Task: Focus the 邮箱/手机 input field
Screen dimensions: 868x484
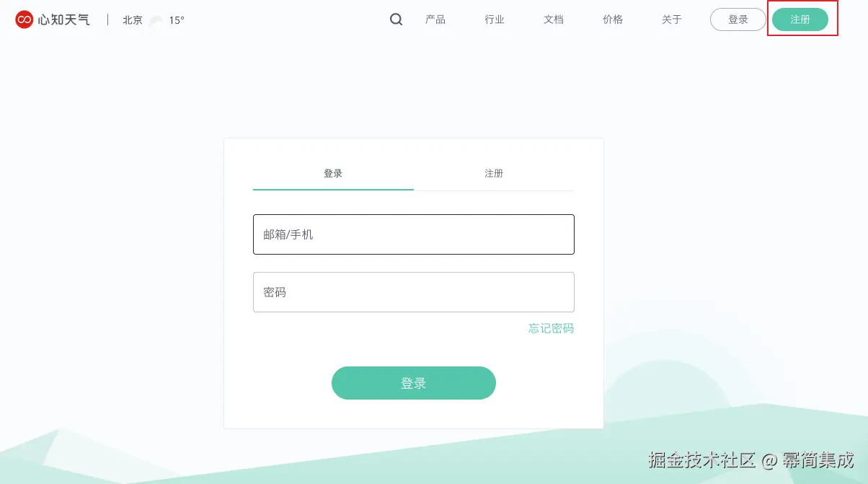Action: (x=414, y=234)
